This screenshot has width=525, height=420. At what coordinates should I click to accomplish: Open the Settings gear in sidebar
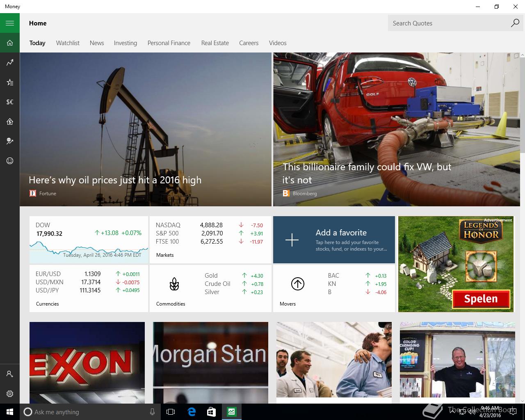pyautogui.click(x=10, y=394)
